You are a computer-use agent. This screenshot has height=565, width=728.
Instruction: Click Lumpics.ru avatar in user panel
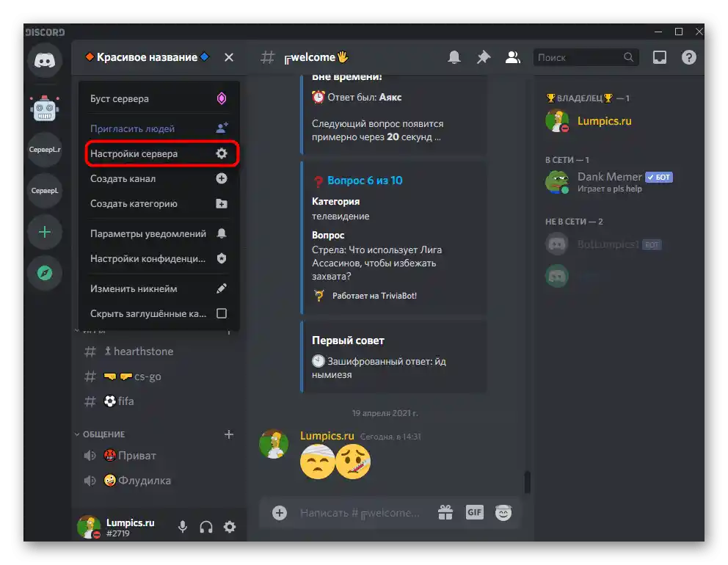(x=89, y=527)
